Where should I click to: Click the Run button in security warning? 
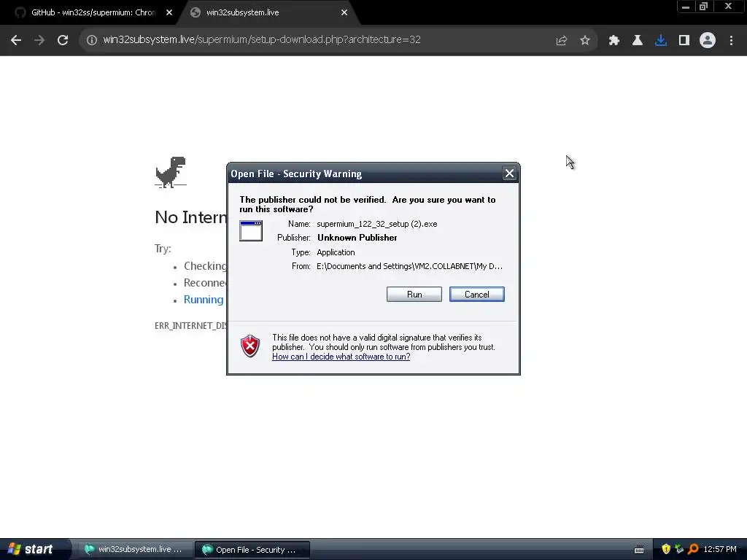[414, 295]
